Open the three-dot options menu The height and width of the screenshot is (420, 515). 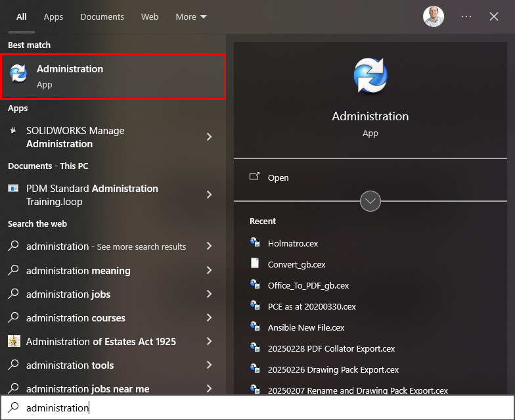466,16
